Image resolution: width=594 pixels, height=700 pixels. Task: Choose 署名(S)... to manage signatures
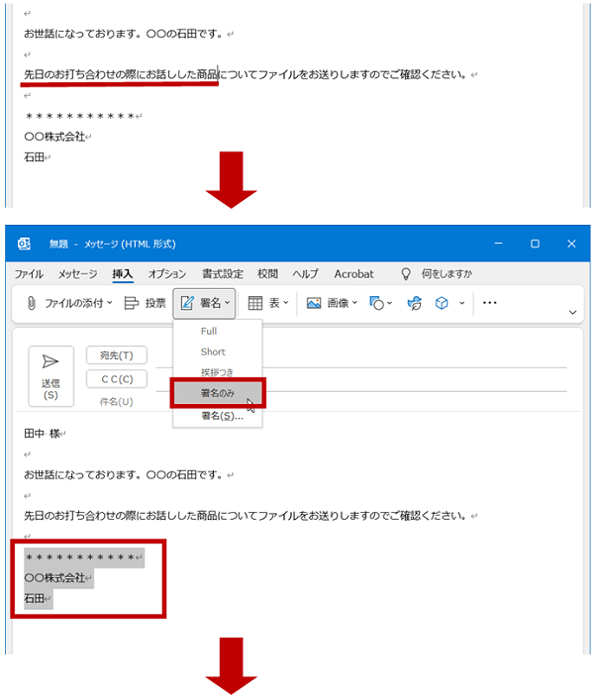point(221,417)
